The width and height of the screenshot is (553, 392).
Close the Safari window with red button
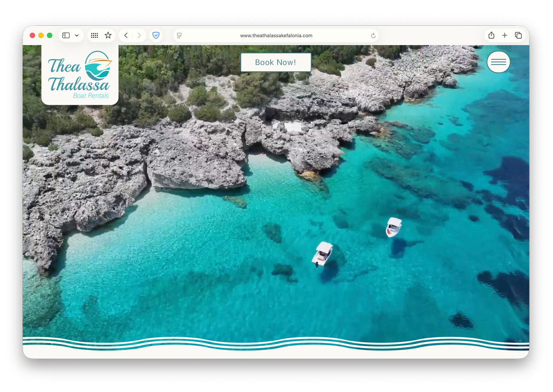point(32,35)
